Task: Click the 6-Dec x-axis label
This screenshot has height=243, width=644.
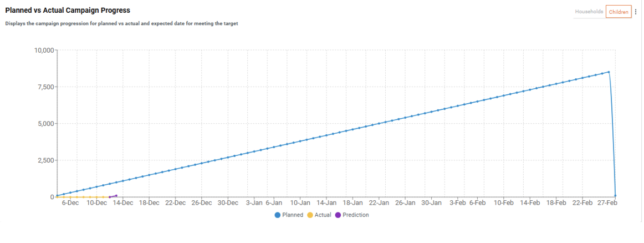Action: click(x=70, y=203)
